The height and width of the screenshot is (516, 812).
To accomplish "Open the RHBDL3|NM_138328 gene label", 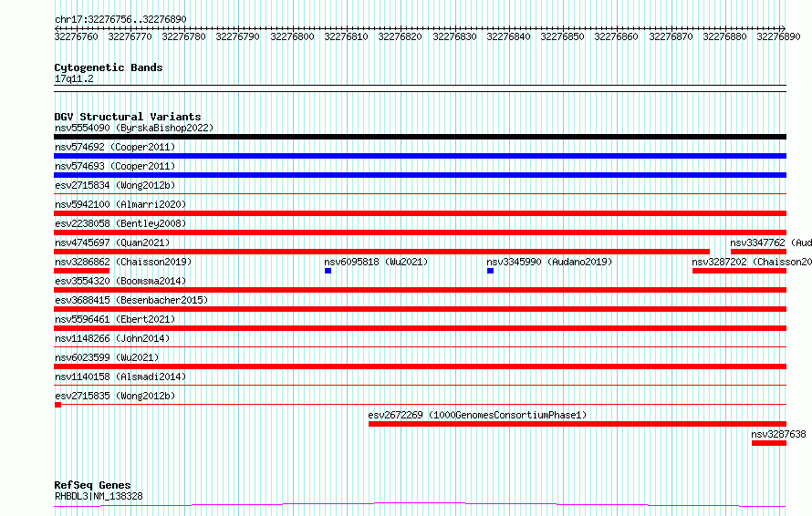I will [x=99, y=496].
